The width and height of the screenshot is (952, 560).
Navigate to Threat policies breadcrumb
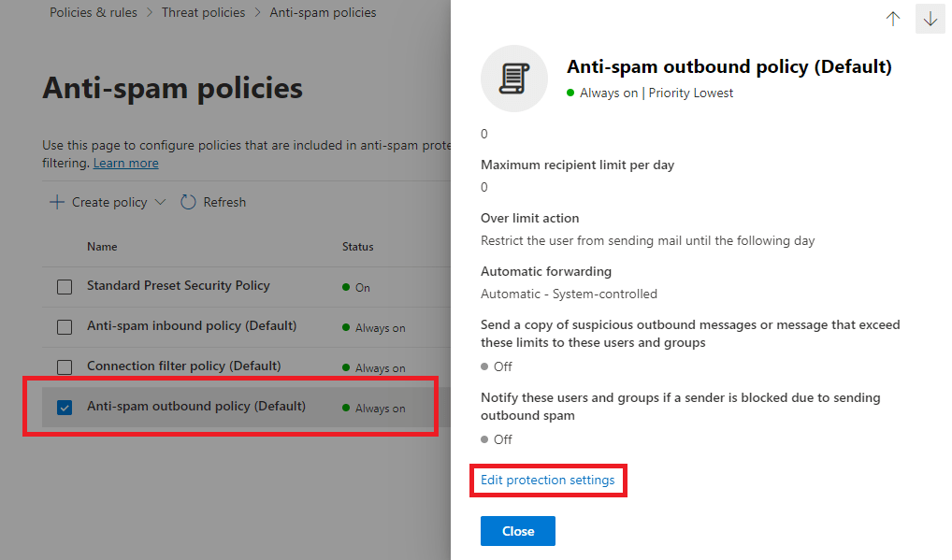point(203,13)
